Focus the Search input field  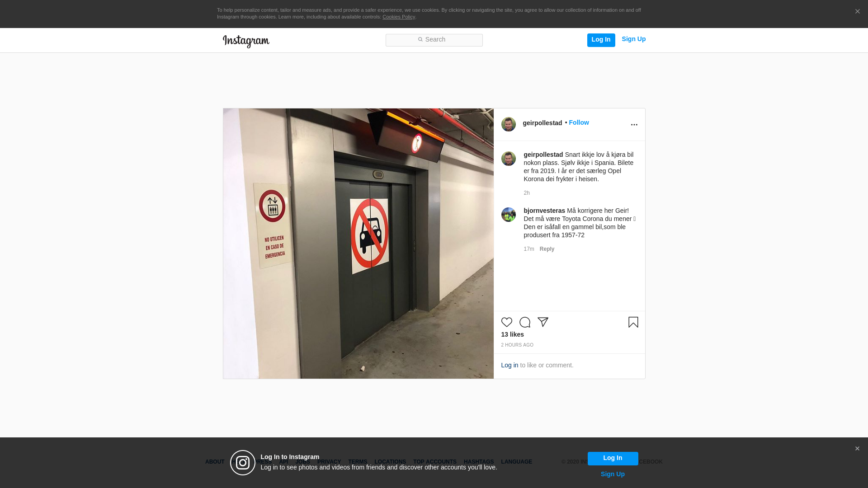point(434,40)
